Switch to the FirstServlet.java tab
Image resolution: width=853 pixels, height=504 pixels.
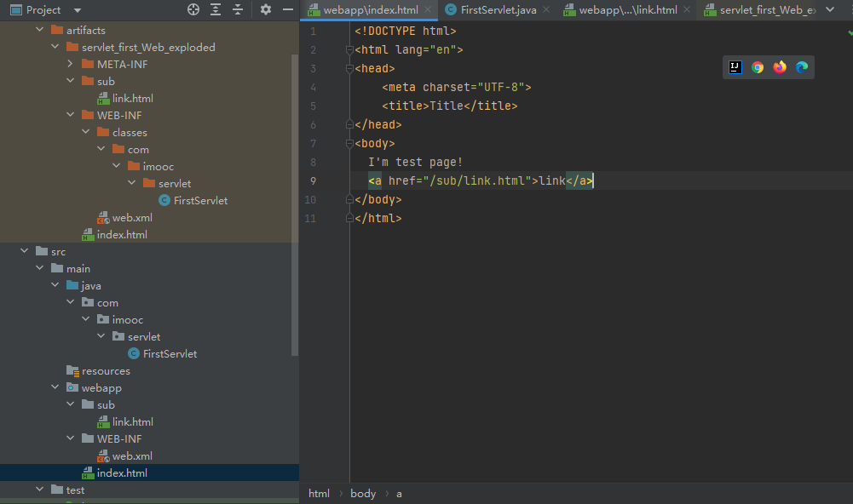pos(498,10)
